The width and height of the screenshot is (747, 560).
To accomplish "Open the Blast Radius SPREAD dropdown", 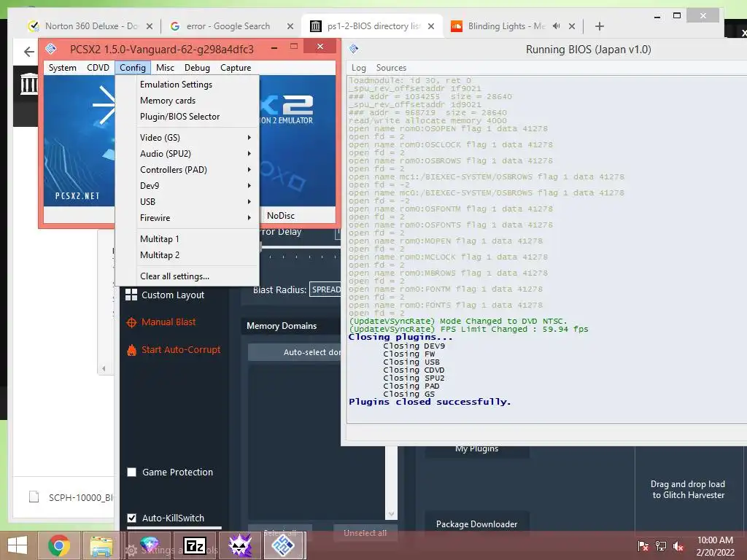I will point(325,289).
